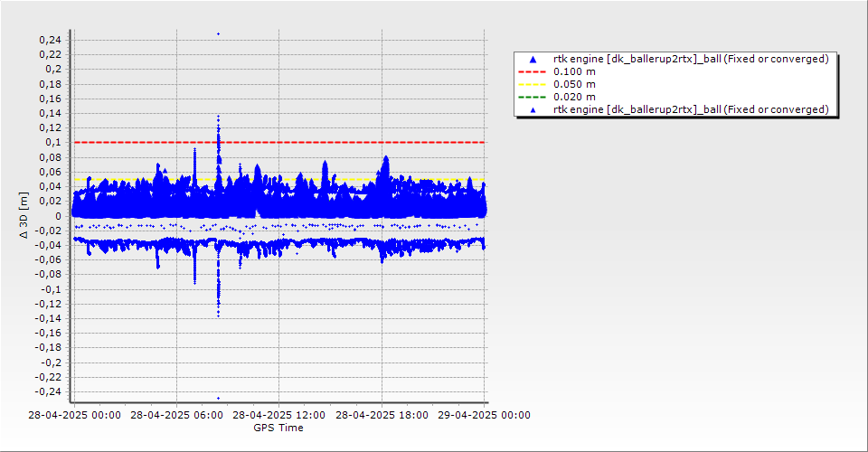
Task: Click the '-0,2' y-axis tick label
Action: (51, 363)
